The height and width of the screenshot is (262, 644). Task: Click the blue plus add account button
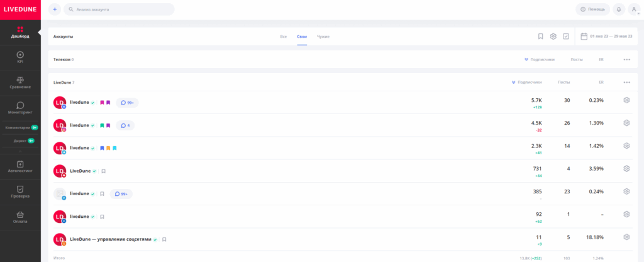click(55, 9)
